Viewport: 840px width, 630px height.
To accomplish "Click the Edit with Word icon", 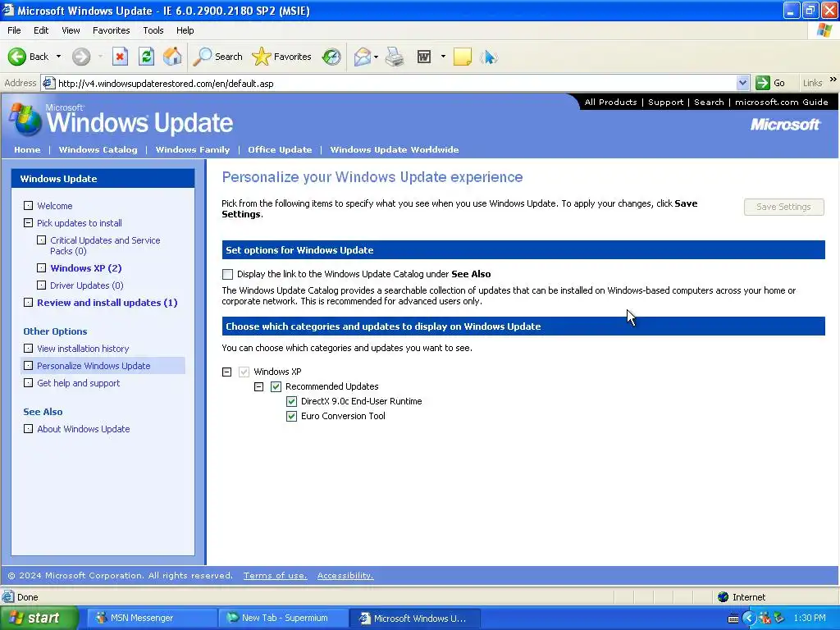I will tap(424, 57).
